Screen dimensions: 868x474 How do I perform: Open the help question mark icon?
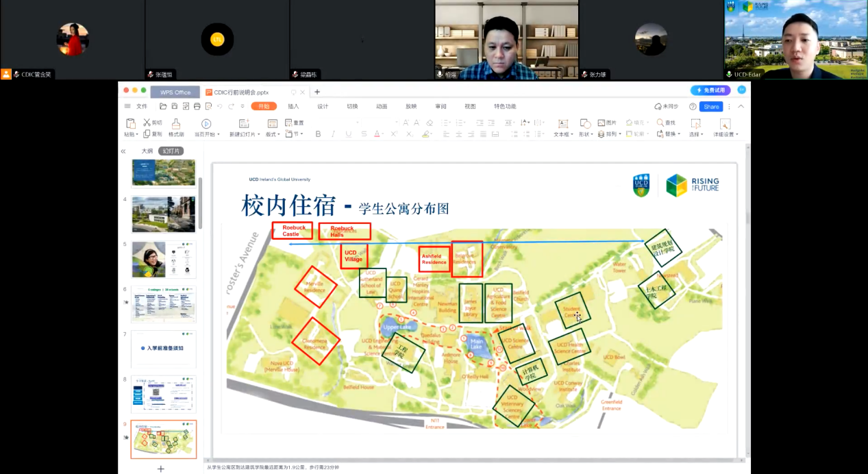[x=693, y=107]
